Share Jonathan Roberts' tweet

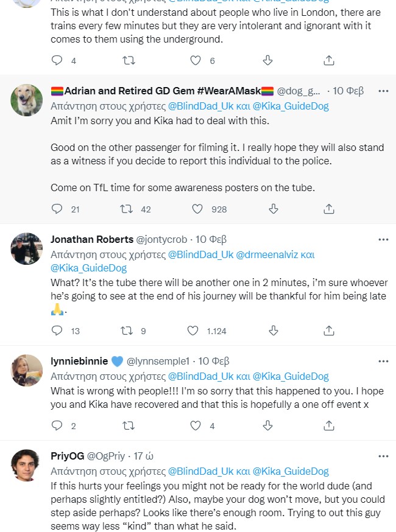tap(328, 331)
